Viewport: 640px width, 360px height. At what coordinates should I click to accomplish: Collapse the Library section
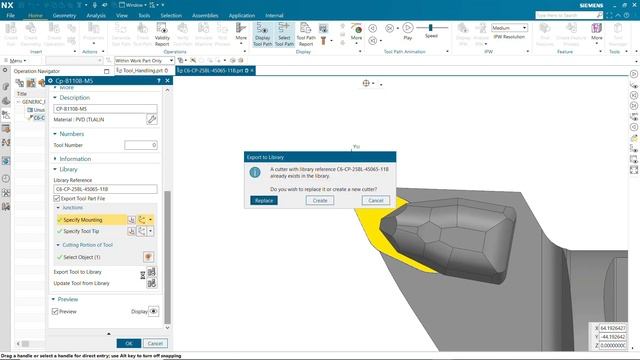[x=55, y=169]
